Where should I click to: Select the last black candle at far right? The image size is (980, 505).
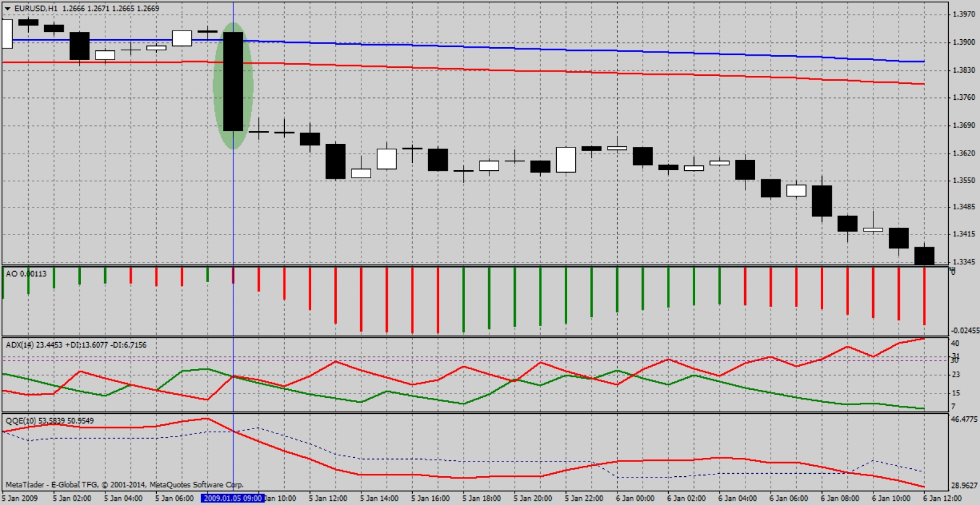[x=924, y=255]
